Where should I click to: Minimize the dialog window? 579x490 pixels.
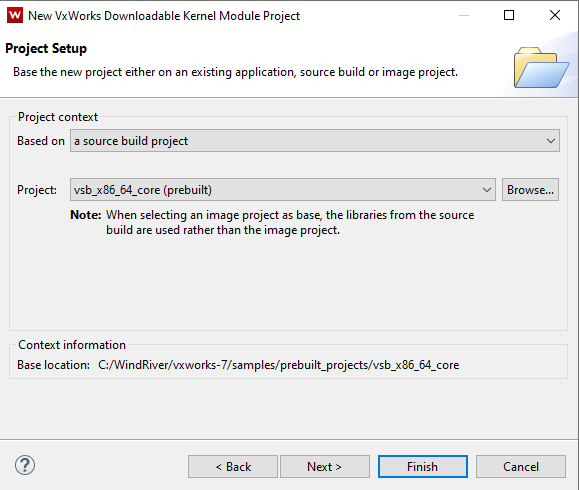(x=464, y=15)
